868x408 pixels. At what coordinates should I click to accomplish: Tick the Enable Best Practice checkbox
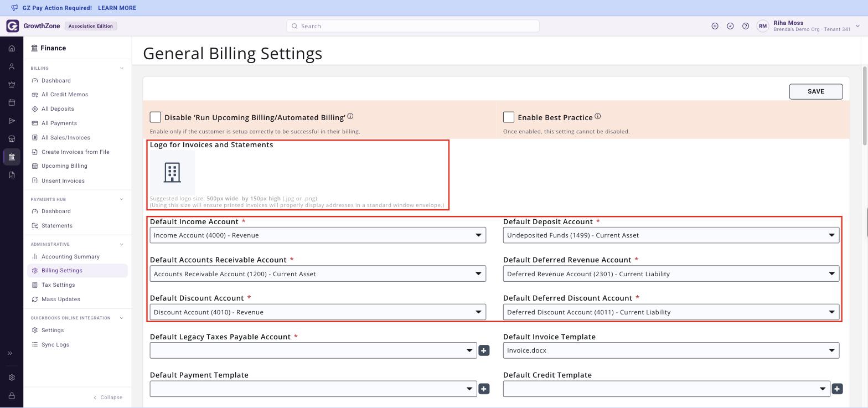pyautogui.click(x=509, y=117)
